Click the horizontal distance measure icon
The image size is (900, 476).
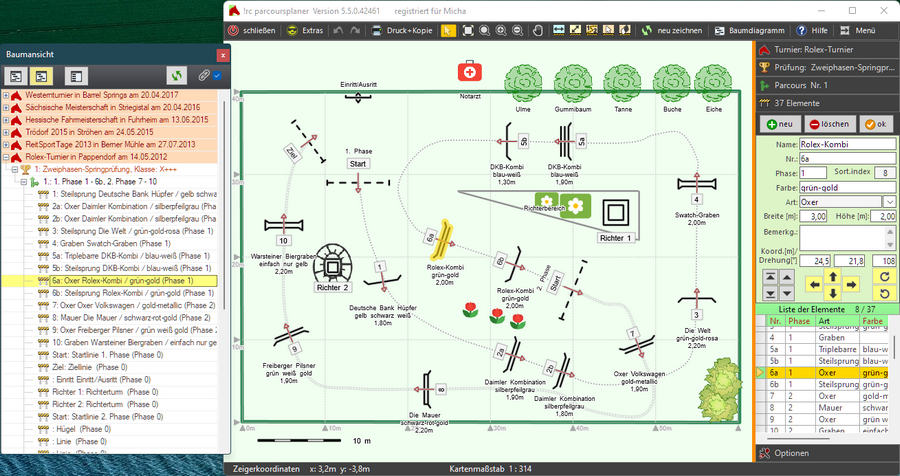click(558, 30)
